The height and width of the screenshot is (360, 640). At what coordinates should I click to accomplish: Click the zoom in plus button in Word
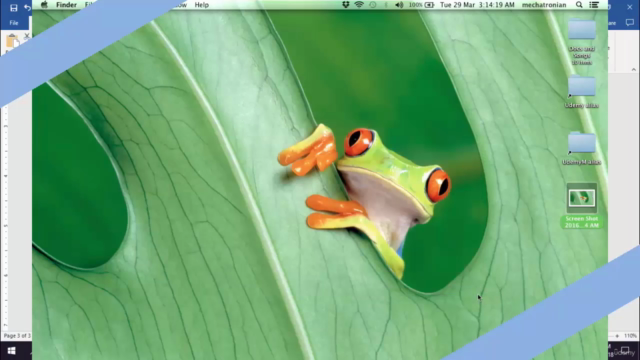click(617, 336)
